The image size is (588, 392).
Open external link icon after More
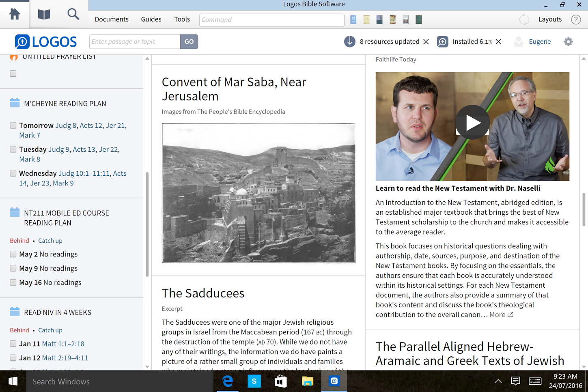tap(510, 314)
